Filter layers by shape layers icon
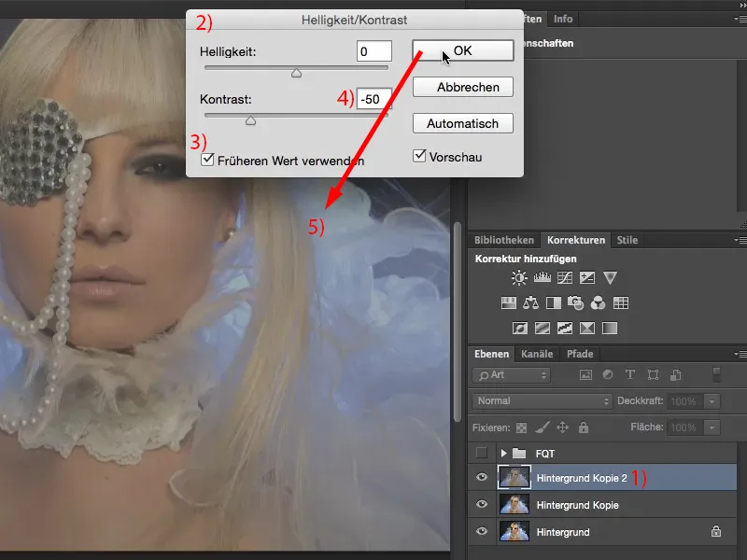Image resolution: width=747 pixels, height=560 pixels. pyautogui.click(x=653, y=375)
